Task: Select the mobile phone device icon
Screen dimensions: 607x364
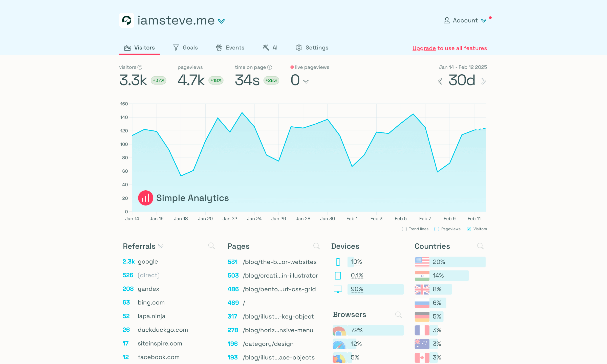Action: click(338, 262)
